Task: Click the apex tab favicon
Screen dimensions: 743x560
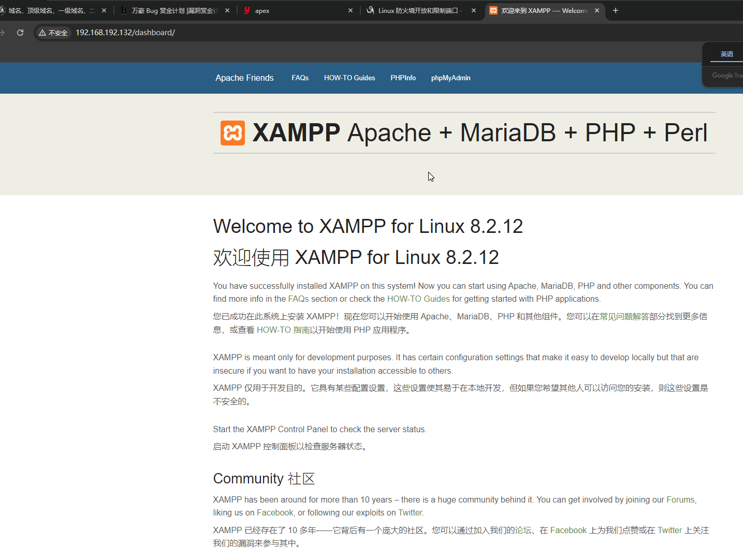Action: (x=247, y=10)
